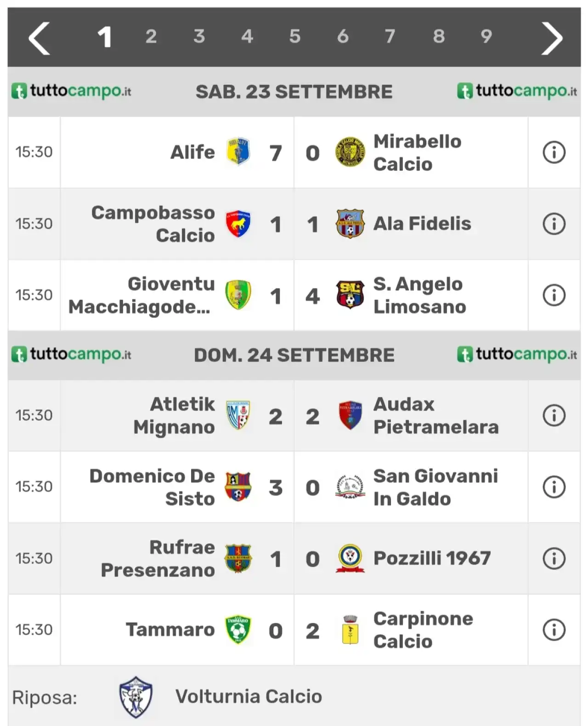Open info icon for Atletik Mignano match

554,416
